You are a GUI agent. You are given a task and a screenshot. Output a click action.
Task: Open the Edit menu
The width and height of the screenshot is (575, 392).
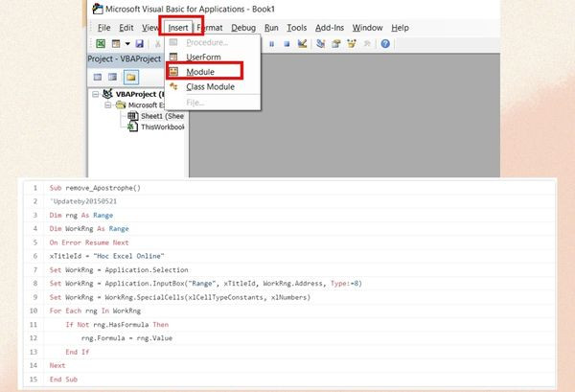126,28
